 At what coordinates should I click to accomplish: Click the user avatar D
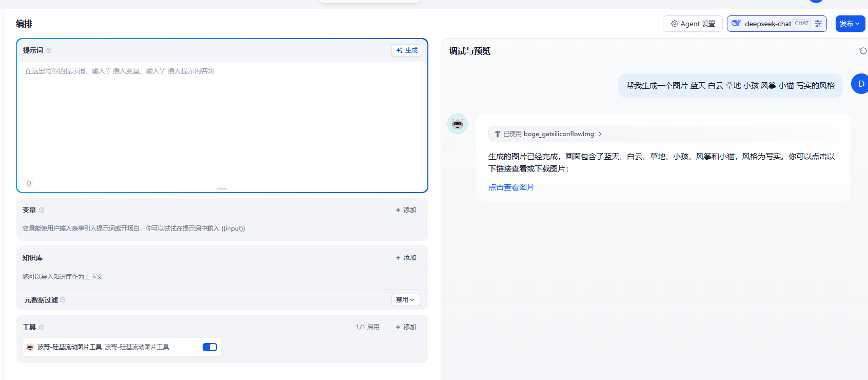860,84
